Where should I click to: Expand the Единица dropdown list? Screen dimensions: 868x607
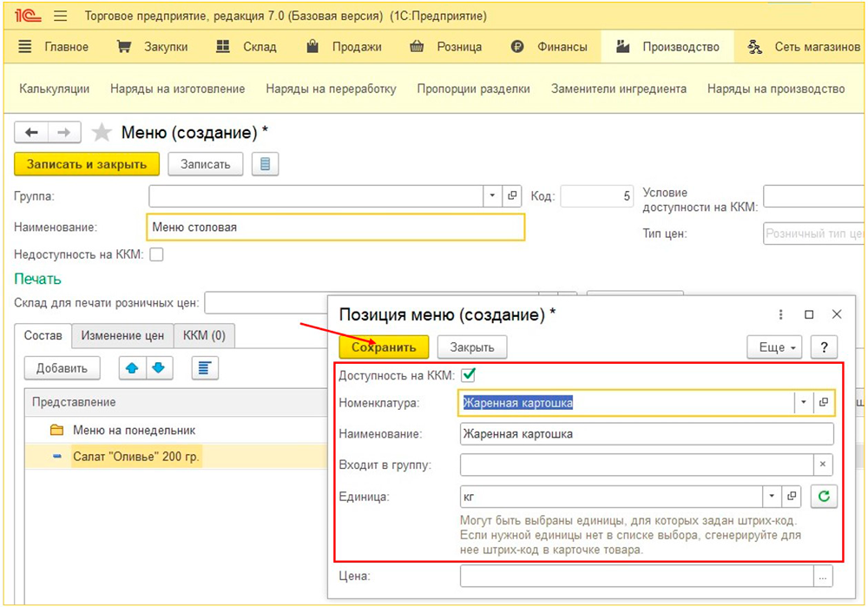pyautogui.click(x=771, y=497)
